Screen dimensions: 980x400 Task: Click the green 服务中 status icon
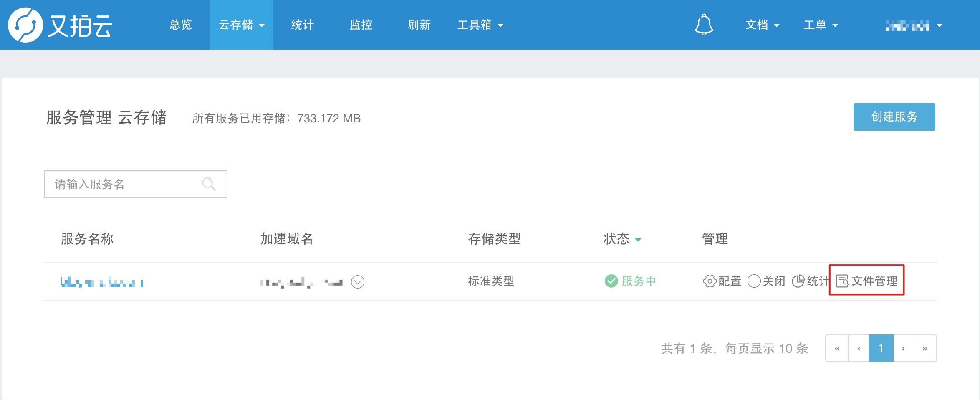[x=611, y=281]
